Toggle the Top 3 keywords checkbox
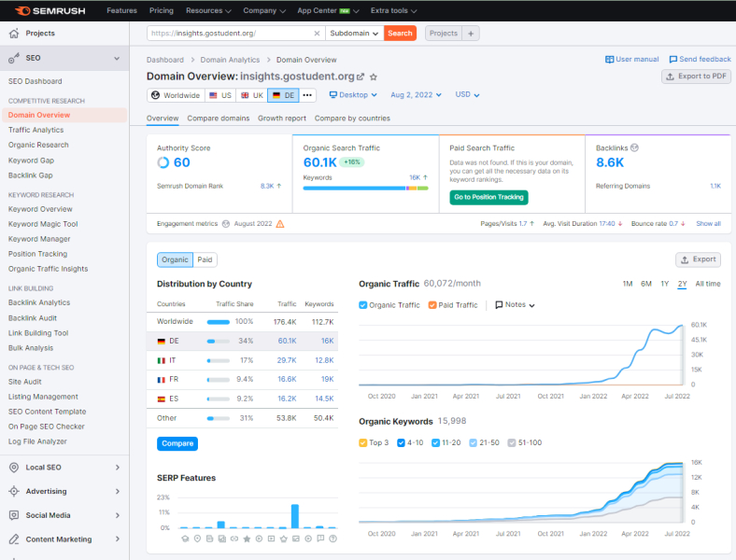The height and width of the screenshot is (560, 736). pyautogui.click(x=363, y=442)
